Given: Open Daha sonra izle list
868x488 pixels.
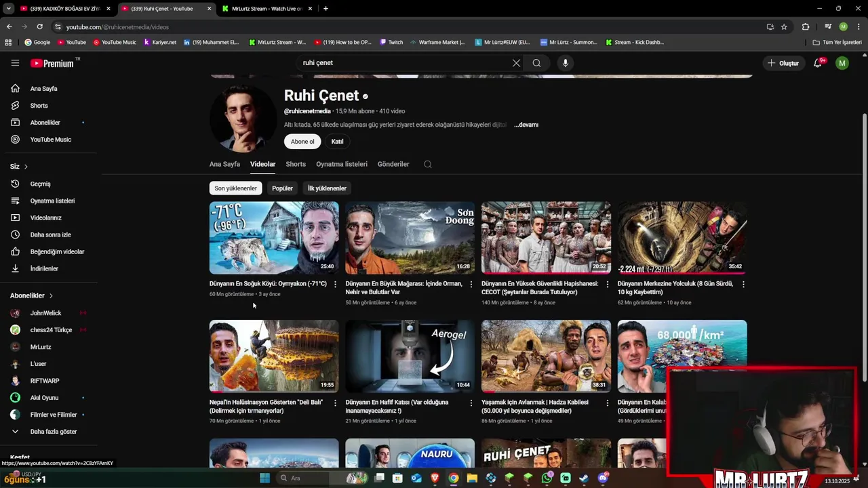Looking at the screenshot, I should click(49, 235).
